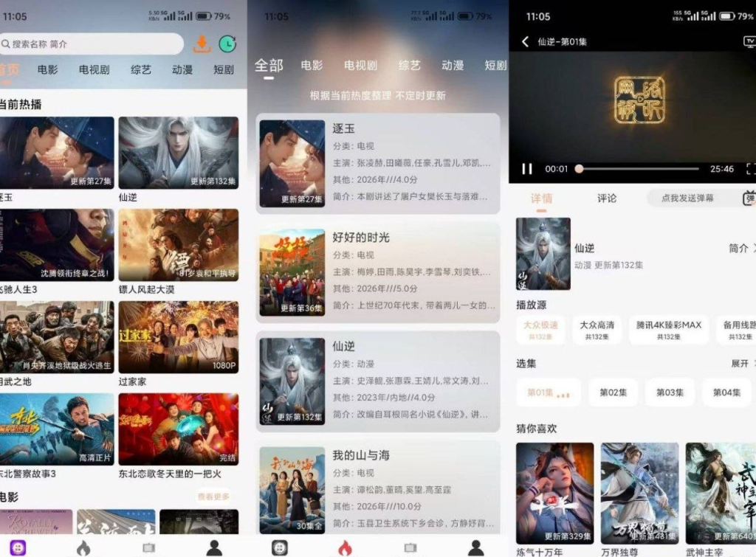This screenshot has width=756, height=557.
Task: Choose the 腾讯4K臻彩MAX playback source
Action: click(669, 329)
